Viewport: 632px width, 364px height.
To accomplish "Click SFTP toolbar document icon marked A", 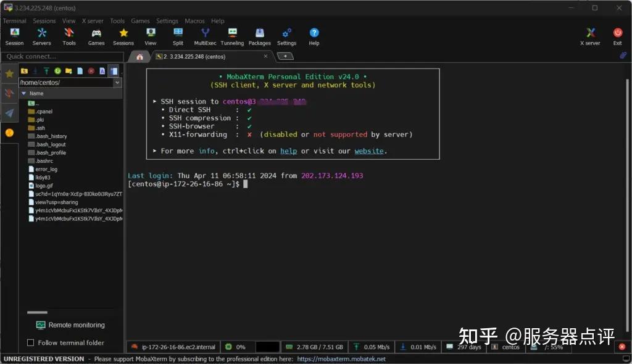I will coord(102,71).
